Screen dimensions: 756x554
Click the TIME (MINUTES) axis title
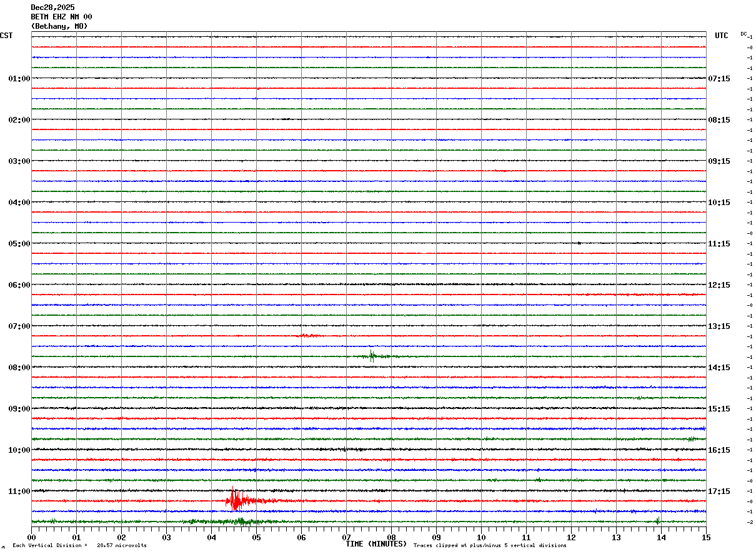point(376,544)
